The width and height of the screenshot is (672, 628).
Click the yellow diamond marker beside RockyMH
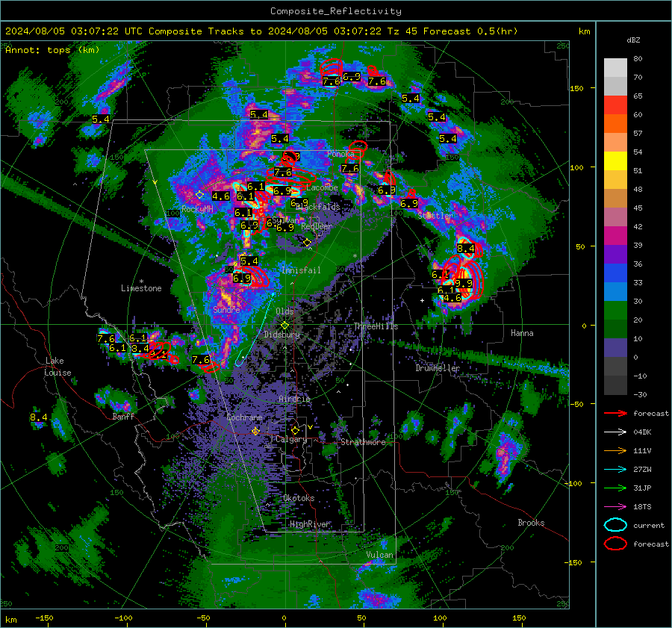(x=199, y=195)
